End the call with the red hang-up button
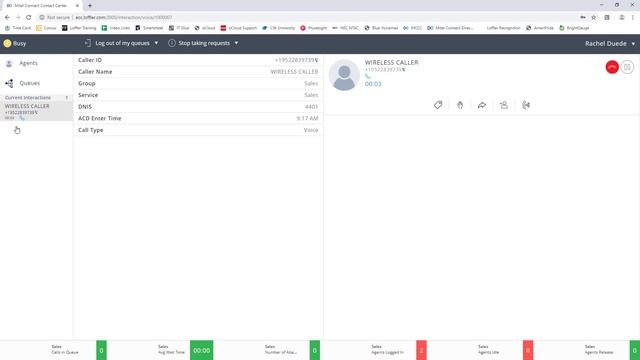This screenshot has width=640, height=360. pyautogui.click(x=612, y=67)
